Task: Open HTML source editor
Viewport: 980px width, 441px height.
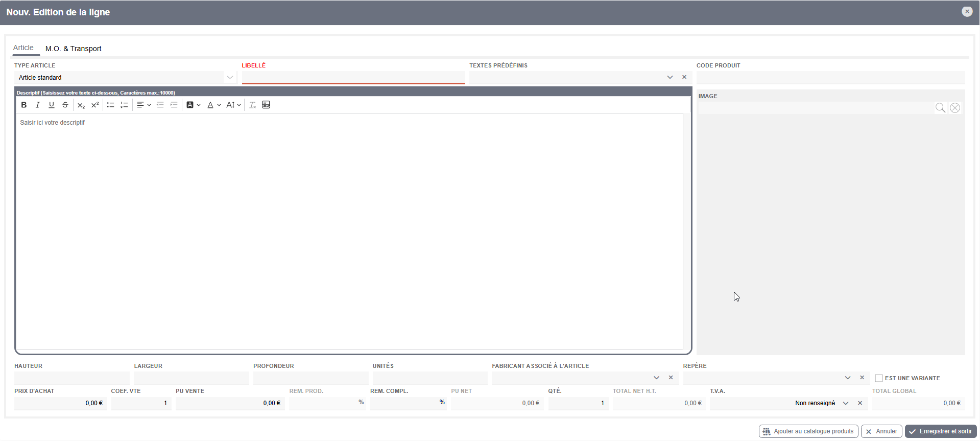Action: (x=266, y=105)
